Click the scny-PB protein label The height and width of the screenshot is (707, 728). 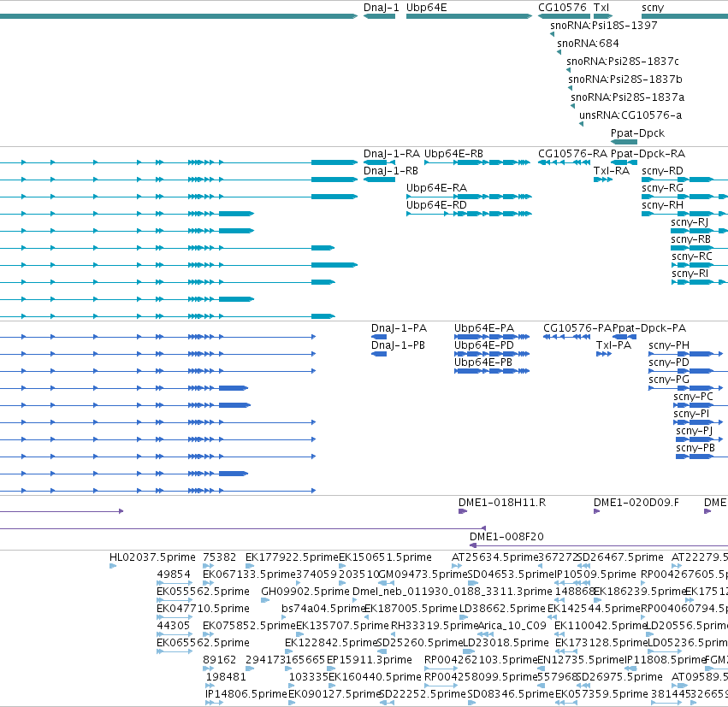click(x=695, y=448)
